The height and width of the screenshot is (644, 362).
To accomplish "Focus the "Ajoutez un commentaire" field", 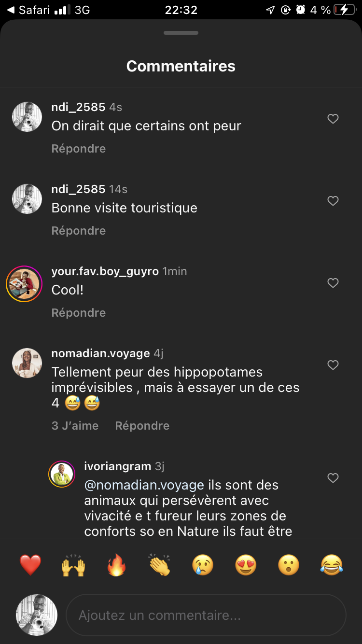I will coord(206,616).
